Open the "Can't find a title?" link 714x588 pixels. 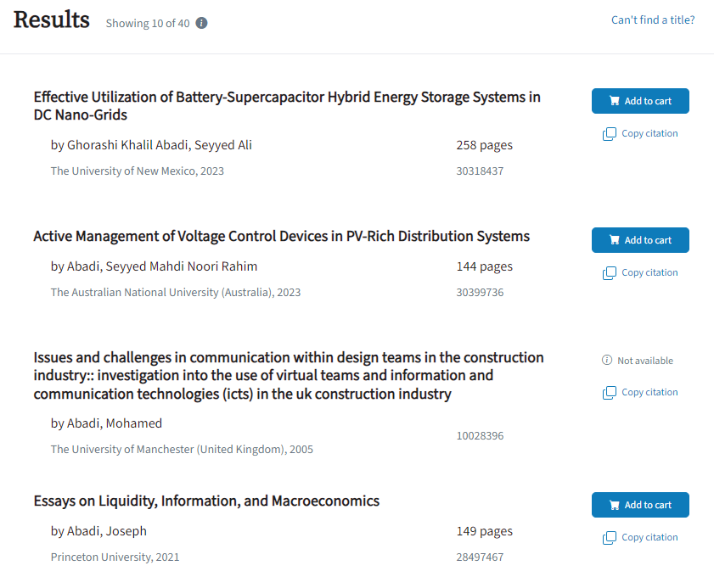652,20
